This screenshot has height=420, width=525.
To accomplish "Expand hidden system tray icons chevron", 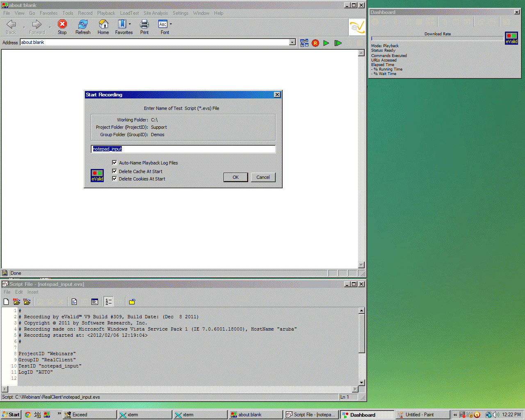I will click(x=455, y=415).
